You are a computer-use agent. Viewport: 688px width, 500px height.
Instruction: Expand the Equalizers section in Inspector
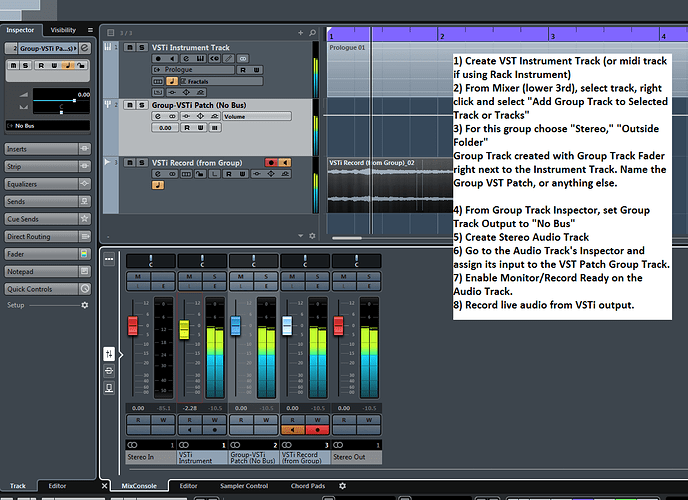pyautogui.click(x=42, y=184)
